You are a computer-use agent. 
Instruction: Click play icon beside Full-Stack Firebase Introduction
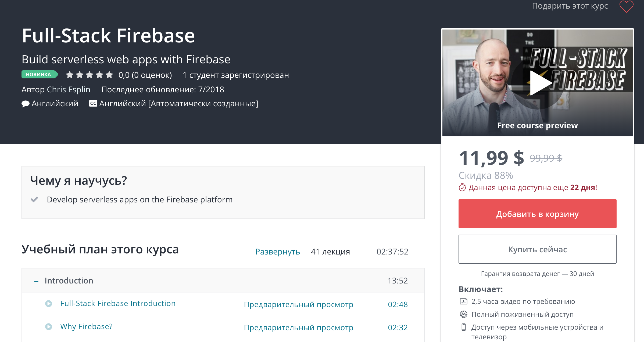pyautogui.click(x=49, y=304)
